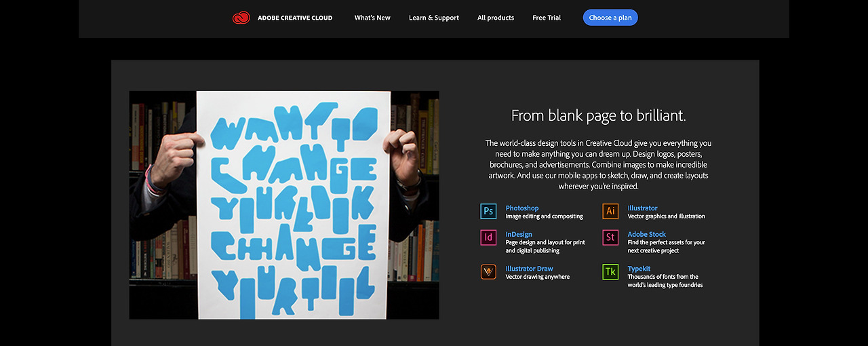Screen dimensions: 868x346
Task: Click the Typekit Tk icon
Action: tap(610, 272)
